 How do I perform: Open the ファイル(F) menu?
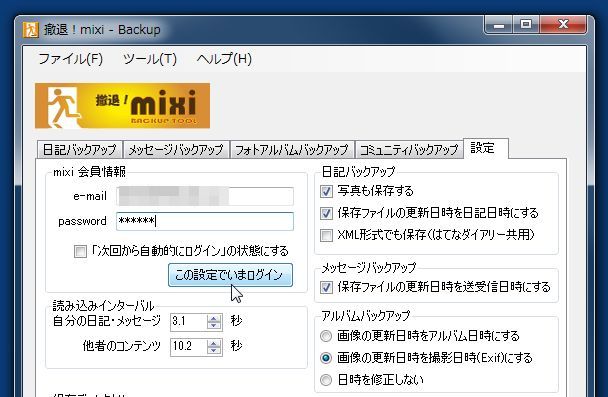click(71, 59)
